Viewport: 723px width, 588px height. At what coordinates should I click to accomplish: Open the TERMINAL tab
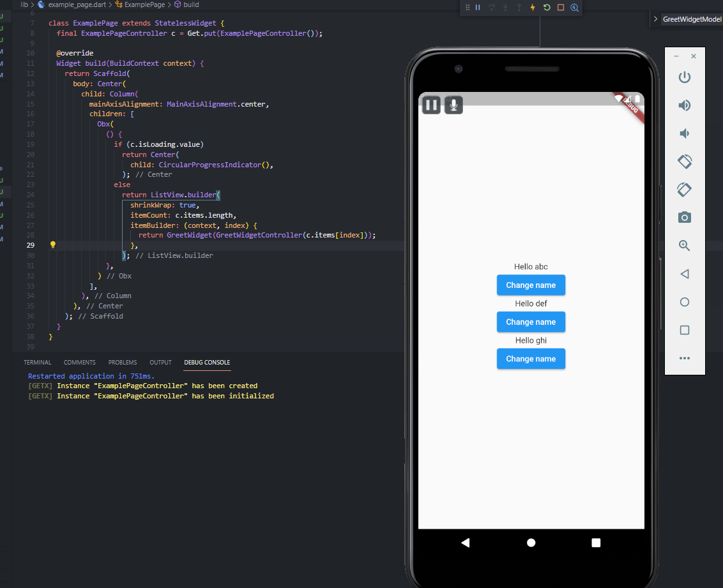pyautogui.click(x=37, y=362)
